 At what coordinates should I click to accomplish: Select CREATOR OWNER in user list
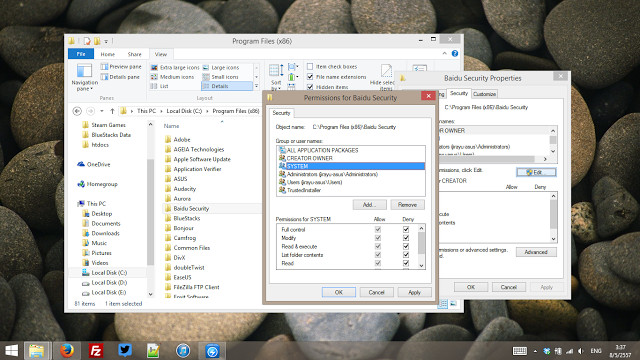pyautogui.click(x=309, y=158)
